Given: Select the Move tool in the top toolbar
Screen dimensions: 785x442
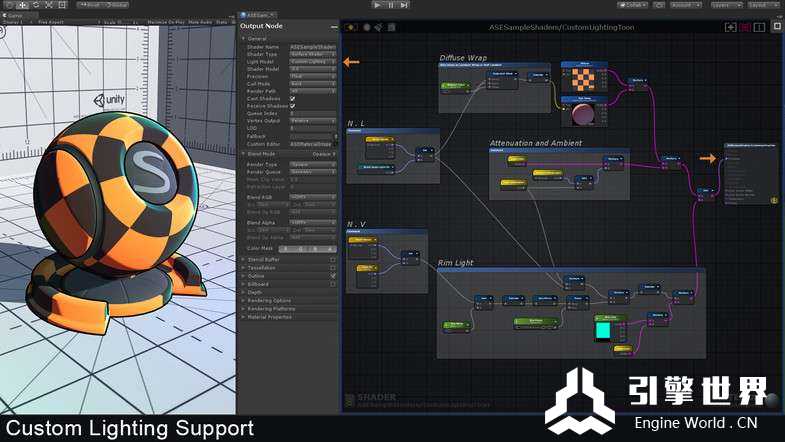Looking at the screenshot, I should click(x=22, y=5).
